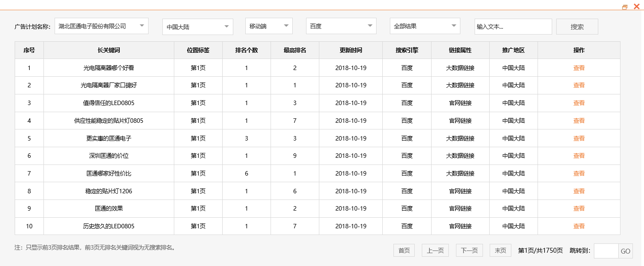Click 查看 for keyword 历史悠久的LED0805
The width and height of the screenshot is (644, 266).
pos(579,226)
